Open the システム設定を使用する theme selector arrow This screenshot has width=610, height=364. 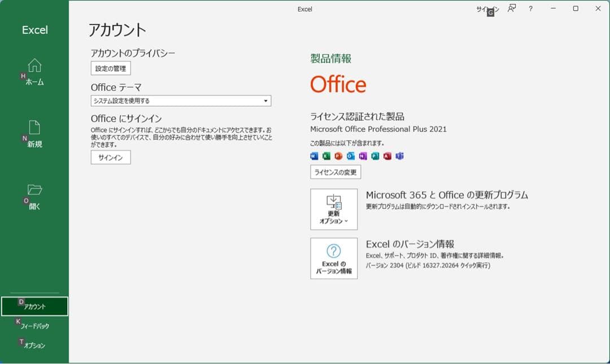pos(265,100)
